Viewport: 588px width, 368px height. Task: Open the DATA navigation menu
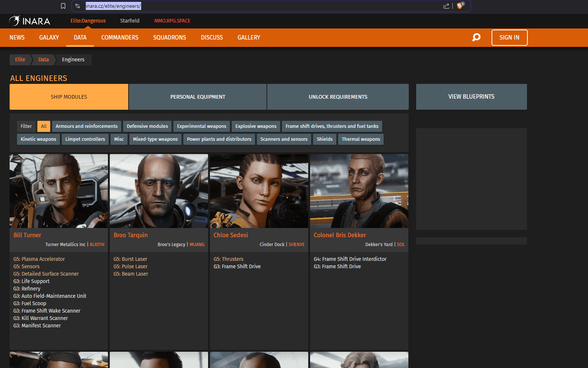80,38
